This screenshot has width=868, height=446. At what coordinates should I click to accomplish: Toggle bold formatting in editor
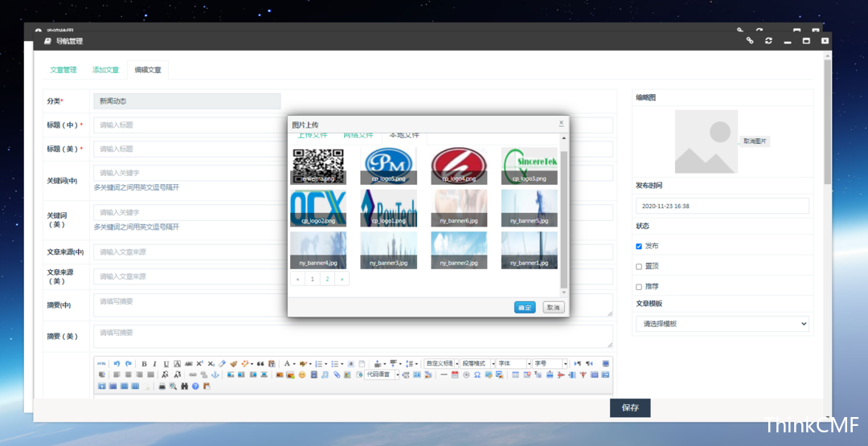pos(144,363)
